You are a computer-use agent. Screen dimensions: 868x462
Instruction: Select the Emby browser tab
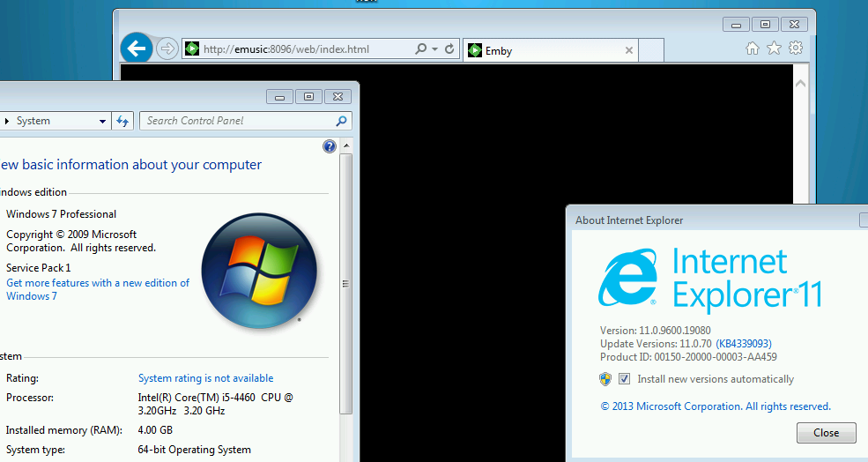[x=550, y=50]
